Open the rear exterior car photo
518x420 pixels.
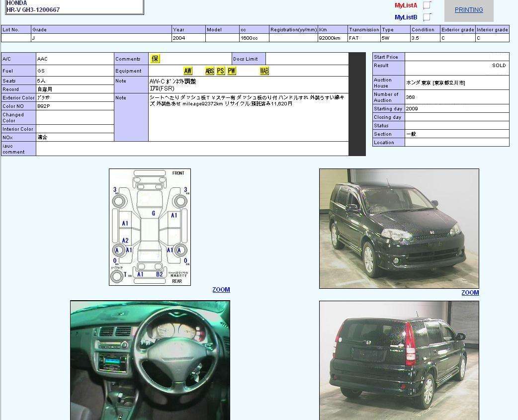click(399, 360)
